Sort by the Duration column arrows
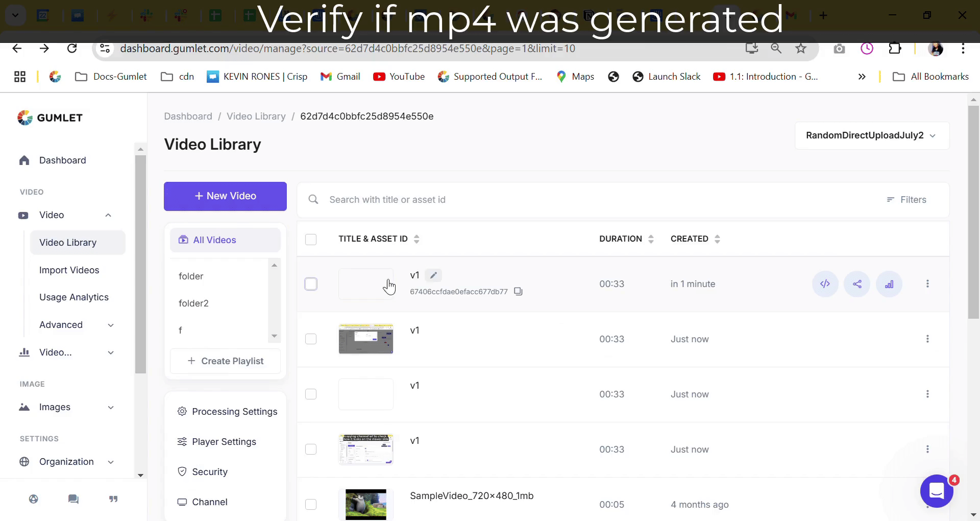 coord(651,239)
